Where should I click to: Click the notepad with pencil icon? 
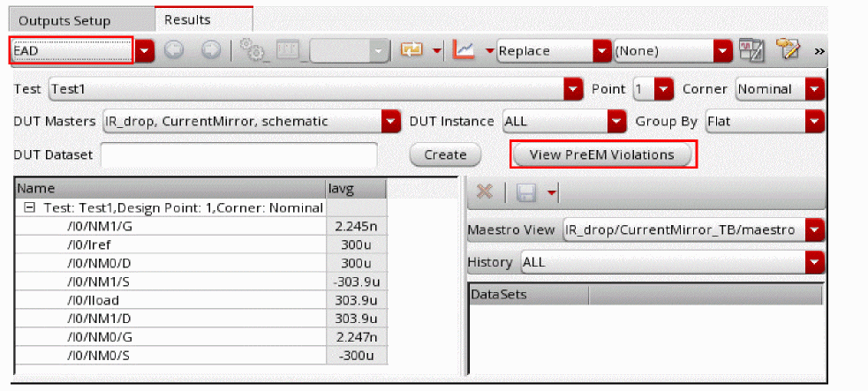coord(787,50)
